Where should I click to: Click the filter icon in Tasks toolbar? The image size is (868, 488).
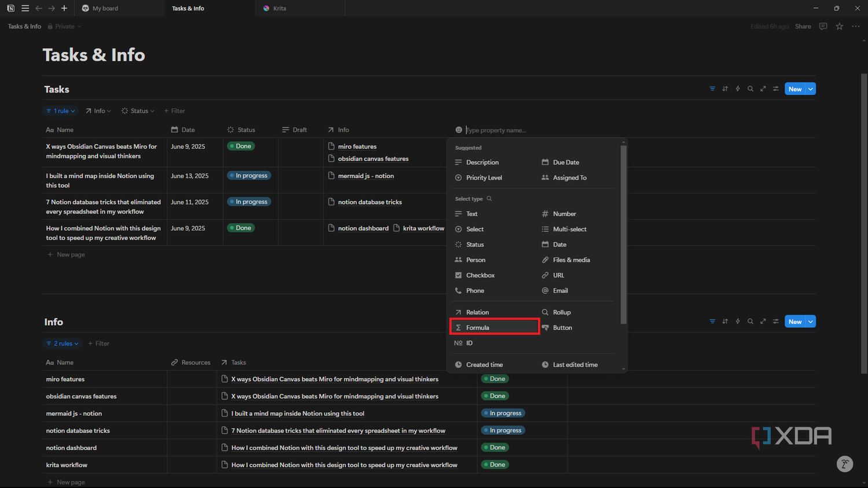(712, 89)
